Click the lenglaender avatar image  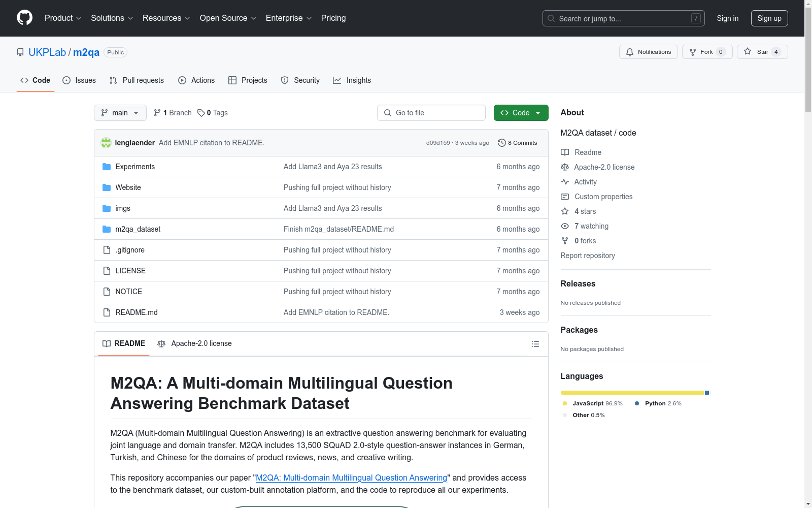(x=106, y=143)
